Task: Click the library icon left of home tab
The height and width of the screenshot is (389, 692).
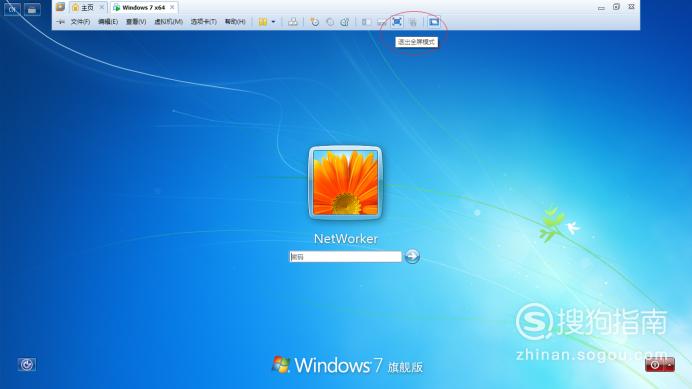Action: (60, 7)
